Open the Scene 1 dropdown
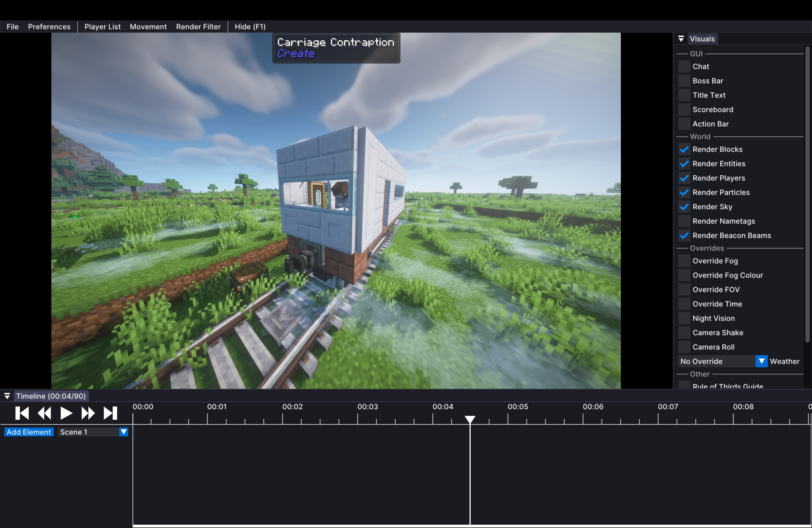The image size is (812, 528). tap(93, 432)
